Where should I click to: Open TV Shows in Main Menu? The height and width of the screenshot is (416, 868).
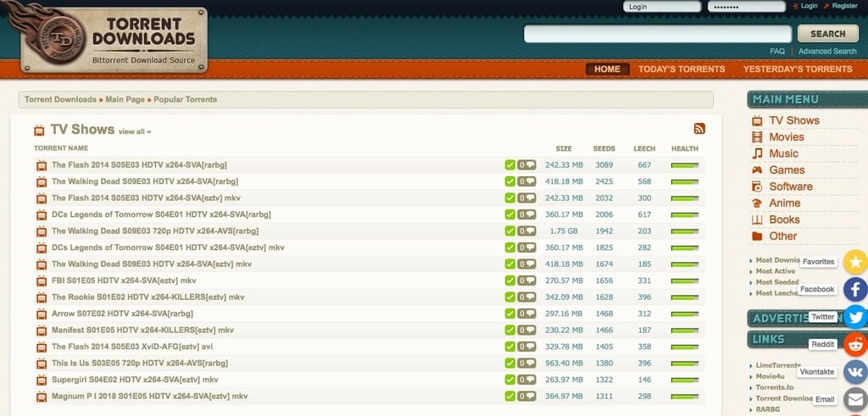793,120
